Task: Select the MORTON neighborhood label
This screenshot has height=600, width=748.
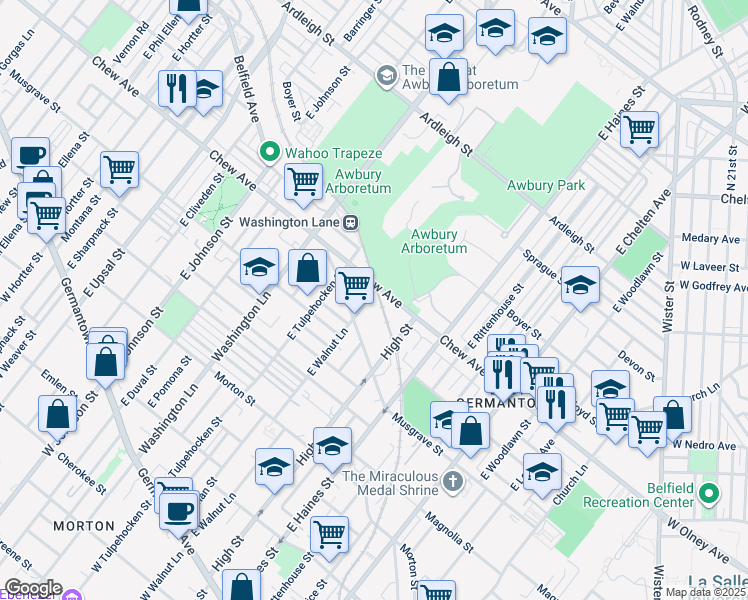Action: [84, 526]
